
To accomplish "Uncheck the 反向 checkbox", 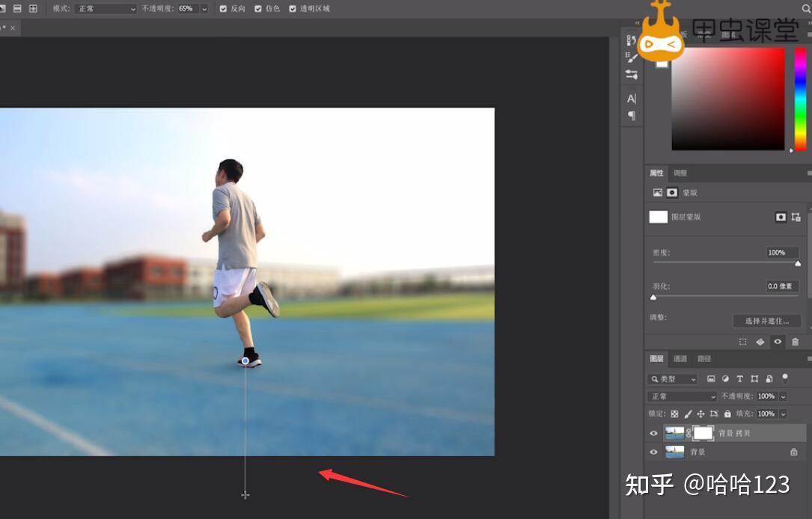I will click(x=223, y=9).
